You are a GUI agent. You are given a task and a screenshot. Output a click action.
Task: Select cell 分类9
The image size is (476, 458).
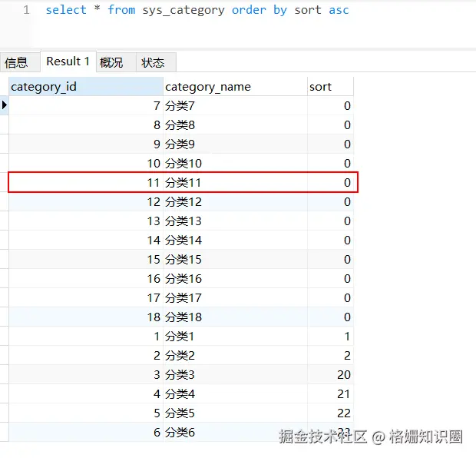pos(235,144)
